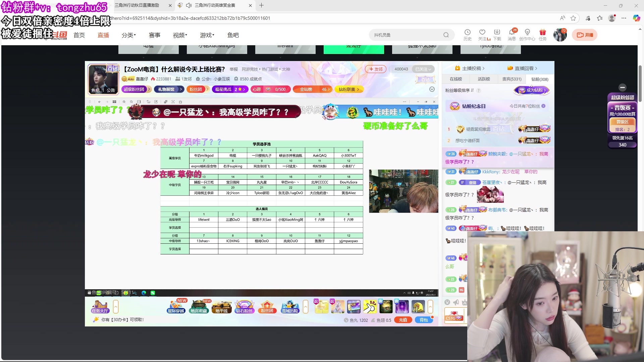
Task: Expand arrow beside 任务大厅
Action: (116, 307)
